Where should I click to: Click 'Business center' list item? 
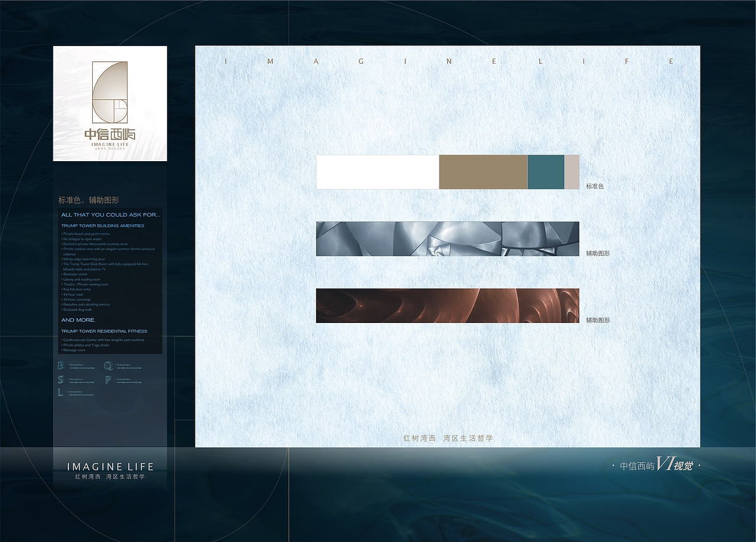(75, 275)
